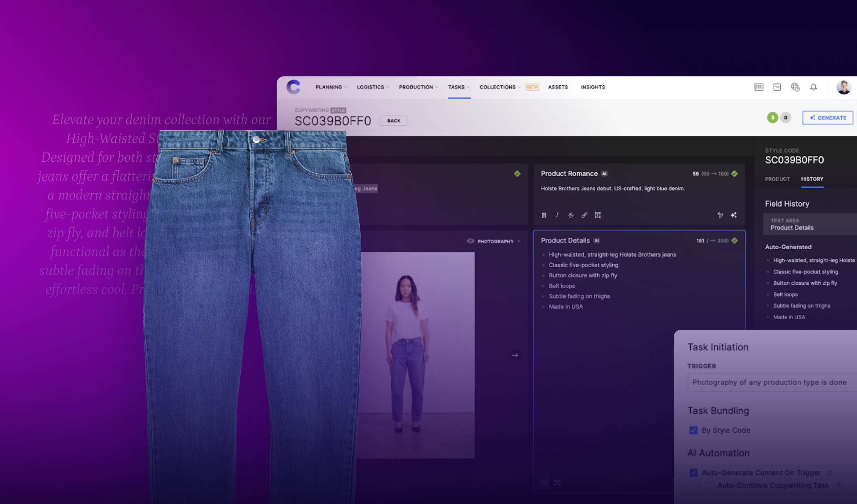Expand the Production menu dropdown
The width and height of the screenshot is (857, 504).
[x=419, y=87]
